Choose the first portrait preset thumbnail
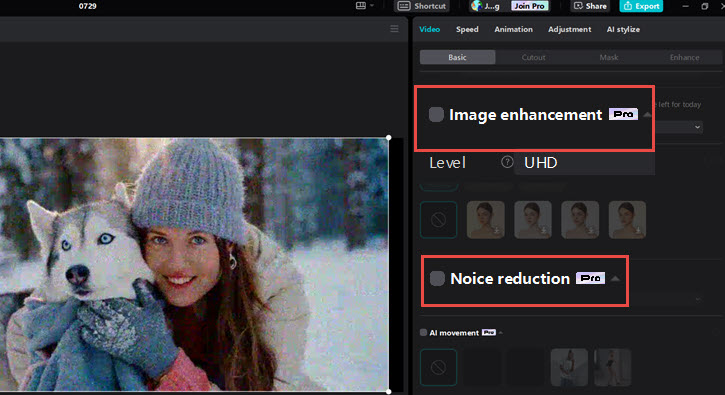The height and width of the screenshot is (395, 725). pos(485,220)
